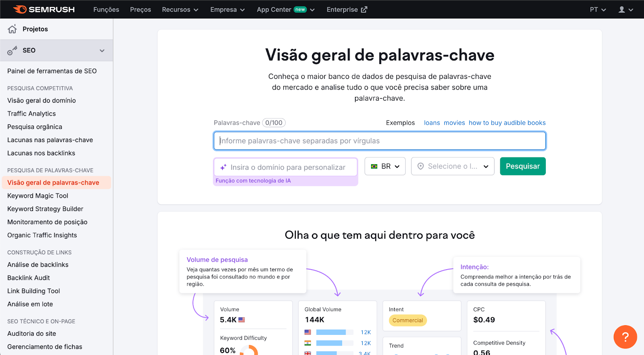Click the Enterprise external link icon

pos(364,9)
